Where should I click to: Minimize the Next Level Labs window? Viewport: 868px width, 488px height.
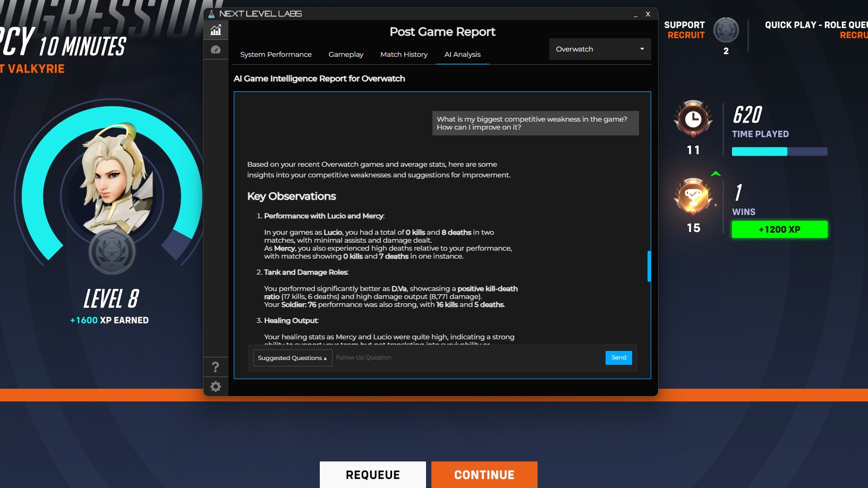[635, 14]
